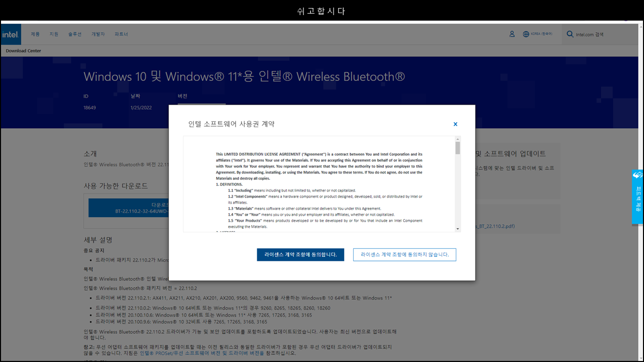The image size is (644, 362).
Task: Open the 제품 menu
Action: [35, 34]
